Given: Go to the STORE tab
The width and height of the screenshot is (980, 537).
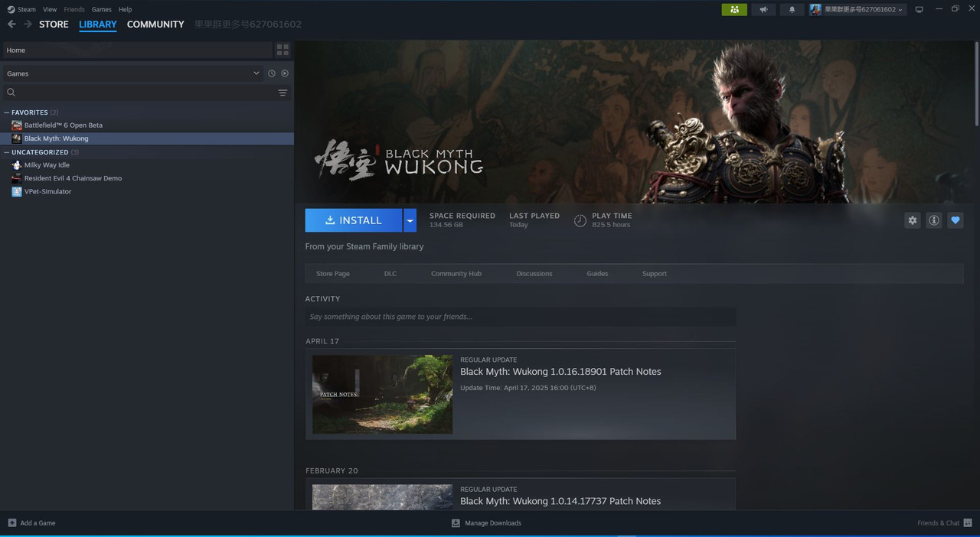Looking at the screenshot, I should tap(54, 24).
